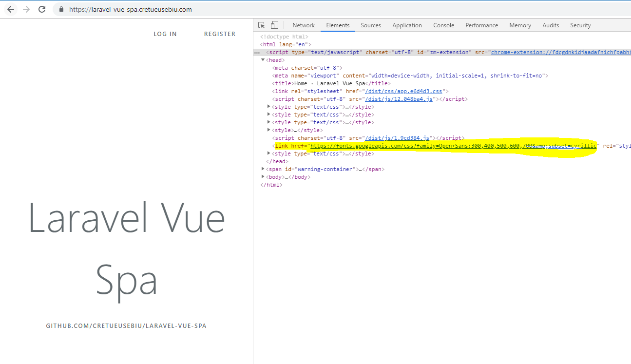
Task: Expand the warning-container span element
Action: click(263, 169)
